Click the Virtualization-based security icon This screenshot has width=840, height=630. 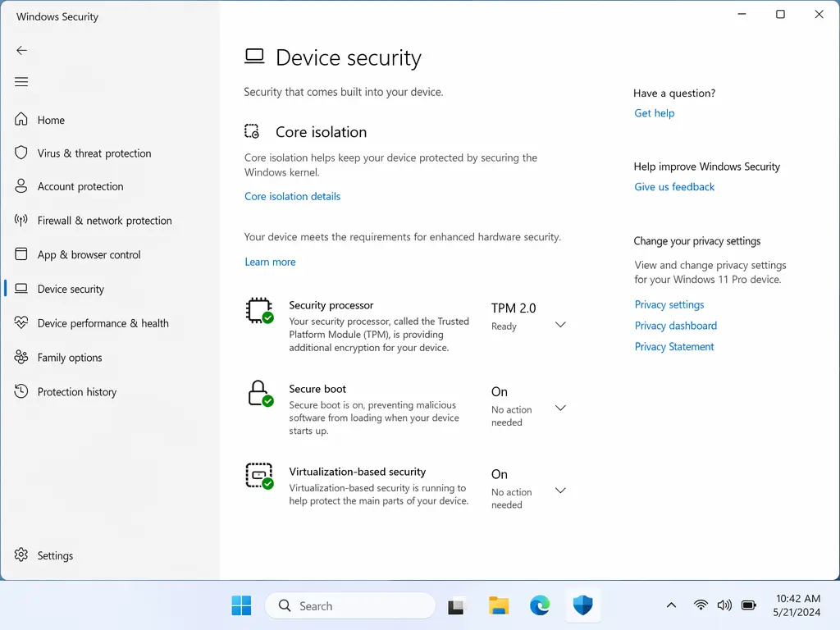pyautogui.click(x=260, y=477)
